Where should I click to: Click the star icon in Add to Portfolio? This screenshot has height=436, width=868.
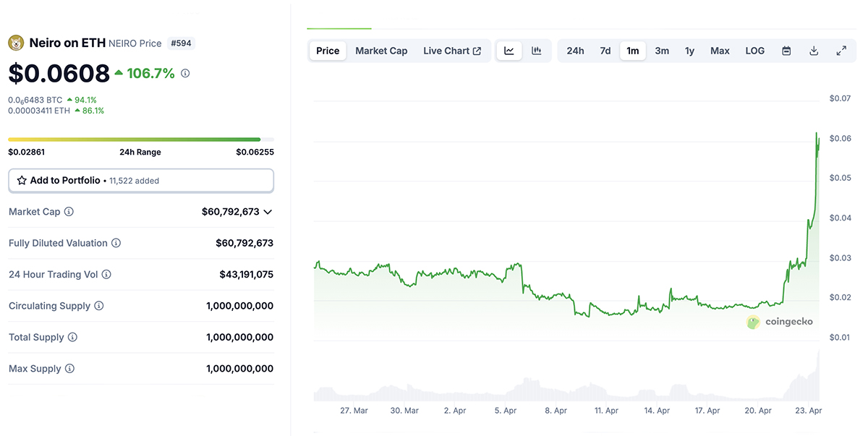[x=22, y=180]
